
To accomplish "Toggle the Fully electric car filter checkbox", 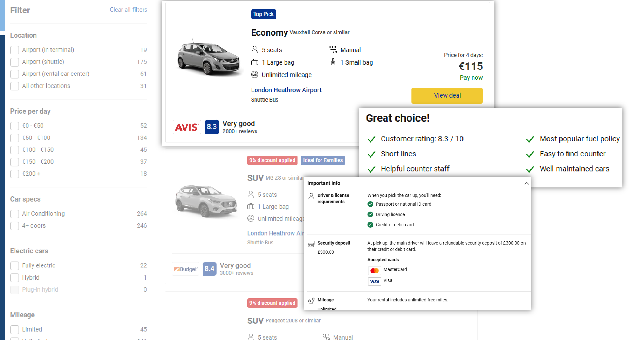I will (x=14, y=265).
